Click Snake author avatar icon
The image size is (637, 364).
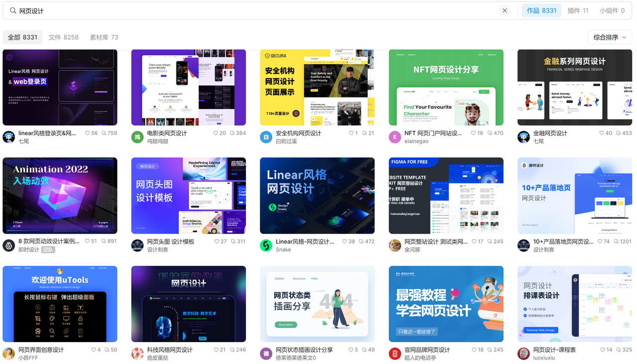[x=266, y=245]
